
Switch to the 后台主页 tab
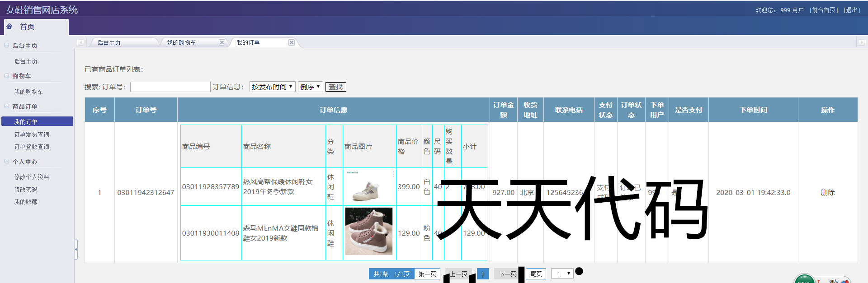(x=109, y=42)
